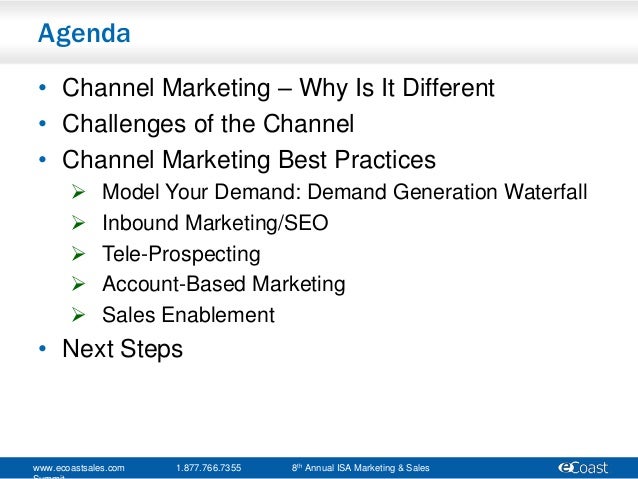Click the eCoast logo in footer
The image size is (638, 479).
click(x=583, y=468)
